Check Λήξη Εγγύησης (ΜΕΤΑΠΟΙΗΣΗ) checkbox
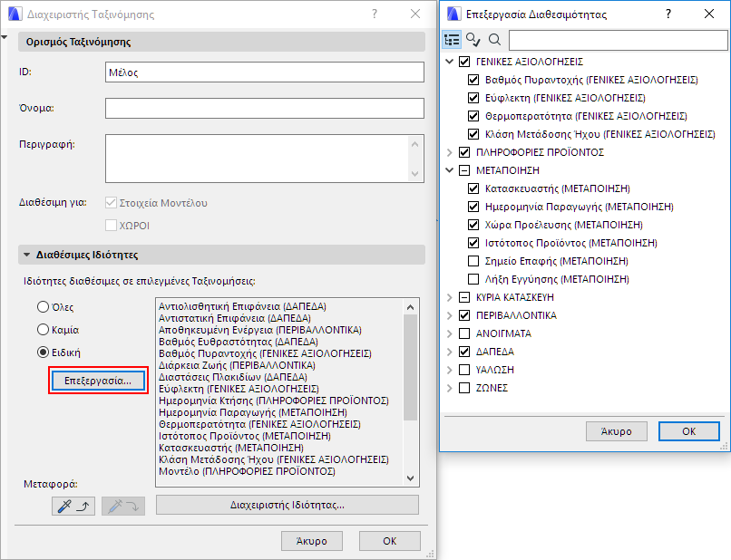The height and width of the screenshot is (560, 731). click(473, 279)
